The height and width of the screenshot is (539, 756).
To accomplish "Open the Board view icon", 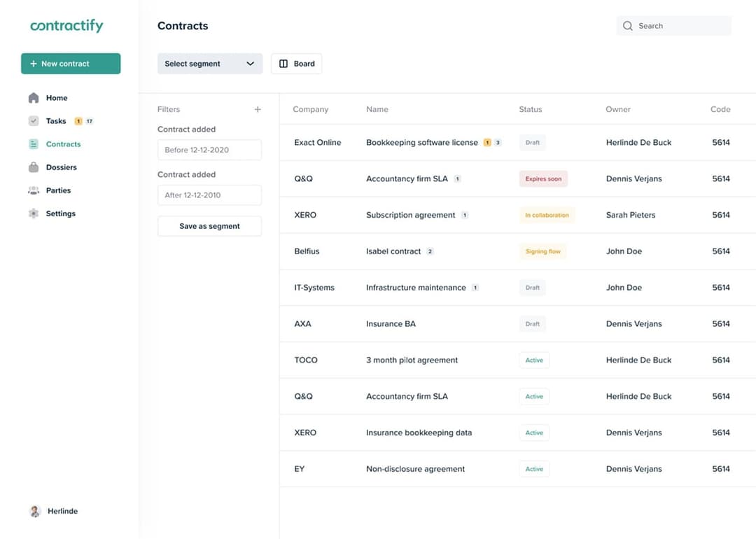I will click(x=283, y=63).
